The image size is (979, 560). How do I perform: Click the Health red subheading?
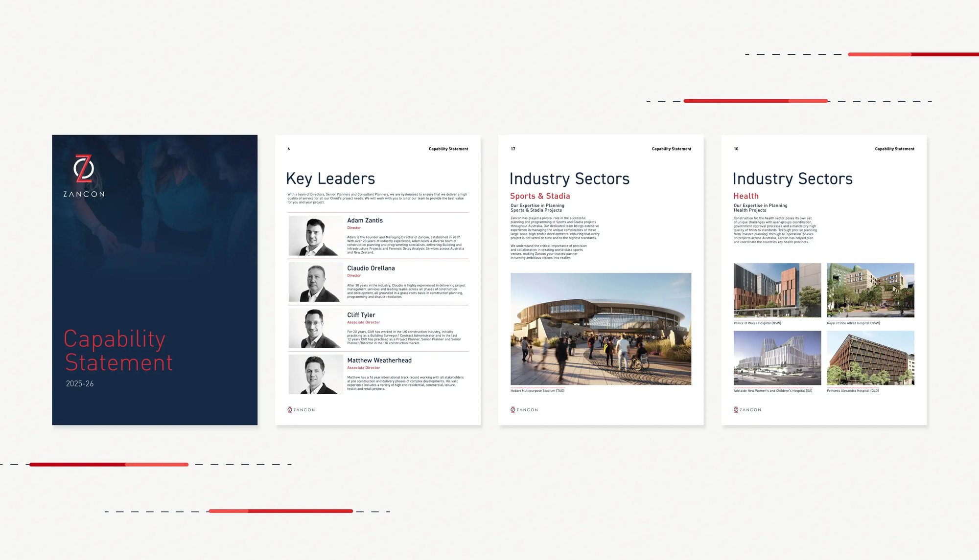click(x=746, y=196)
